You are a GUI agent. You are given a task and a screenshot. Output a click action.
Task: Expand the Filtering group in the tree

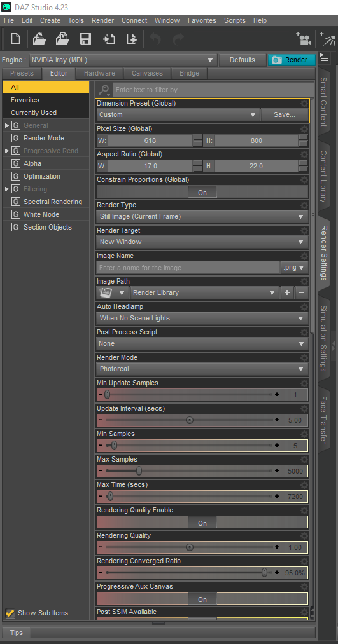(7, 189)
